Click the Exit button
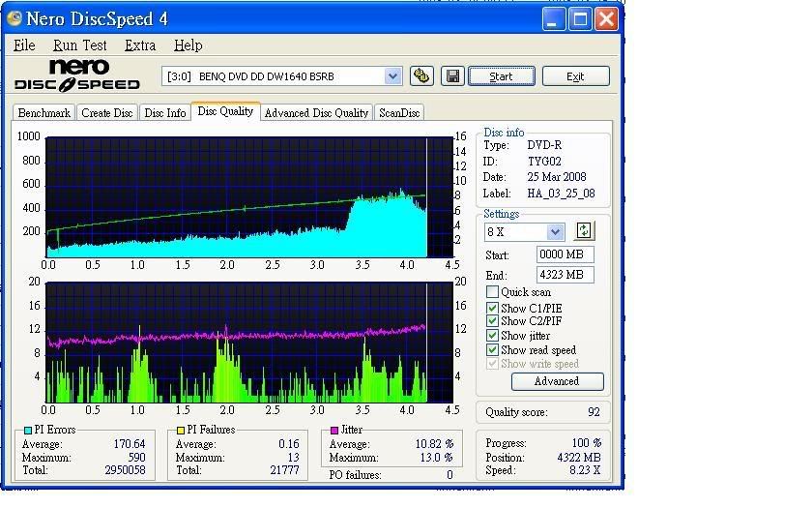812x508 pixels. click(x=575, y=76)
